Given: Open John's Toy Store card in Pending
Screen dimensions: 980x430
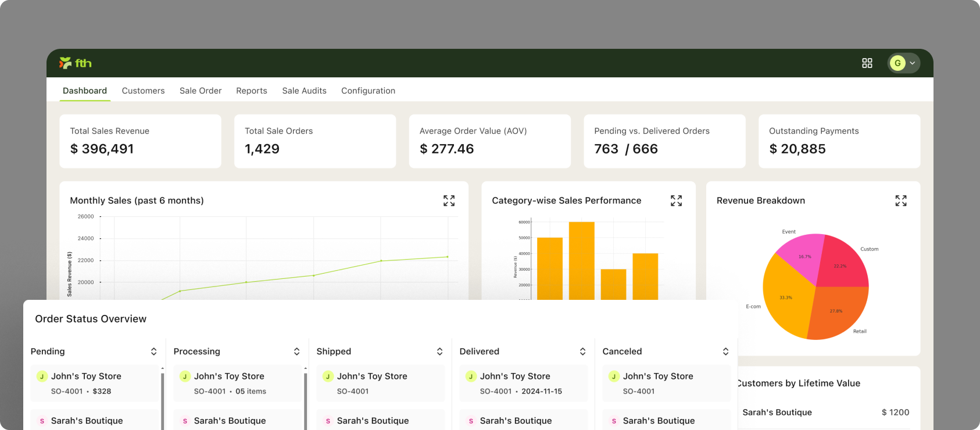Looking at the screenshot, I should (94, 384).
